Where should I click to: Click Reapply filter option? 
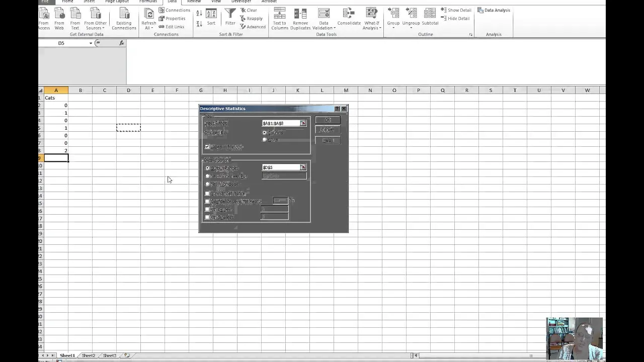[252, 19]
